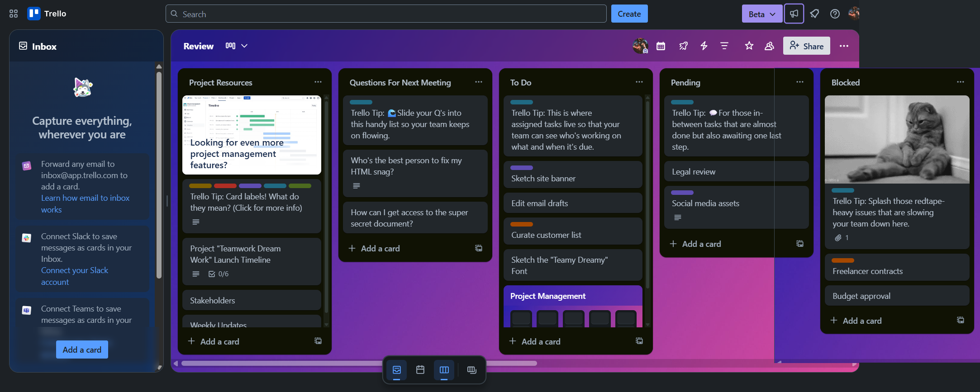Click the Trello logo home icon
The image size is (980, 392).
47,14
